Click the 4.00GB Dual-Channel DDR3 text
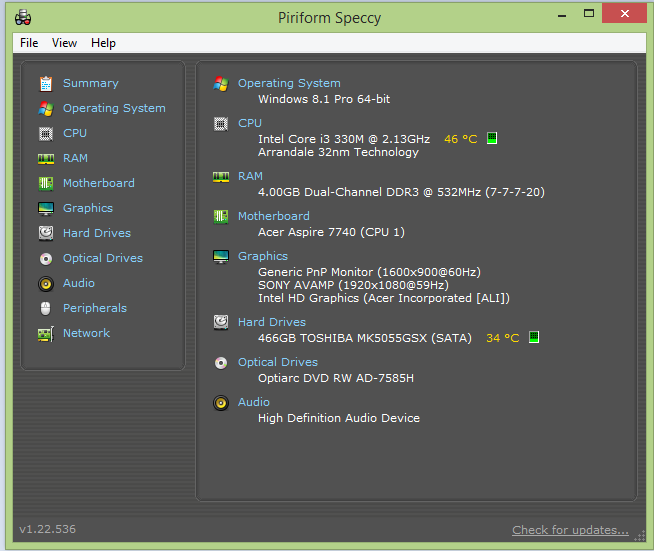The width and height of the screenshot is (654, 551). [401, 192]
